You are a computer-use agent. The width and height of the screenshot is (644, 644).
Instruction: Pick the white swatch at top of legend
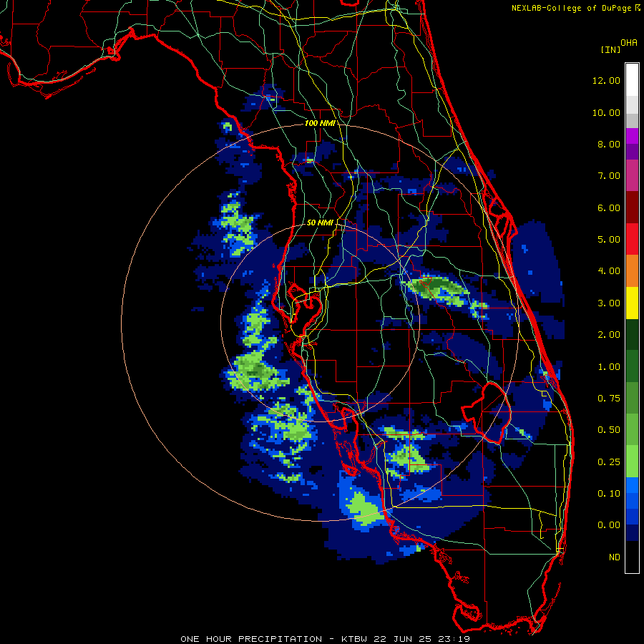(x=632, y=79)
